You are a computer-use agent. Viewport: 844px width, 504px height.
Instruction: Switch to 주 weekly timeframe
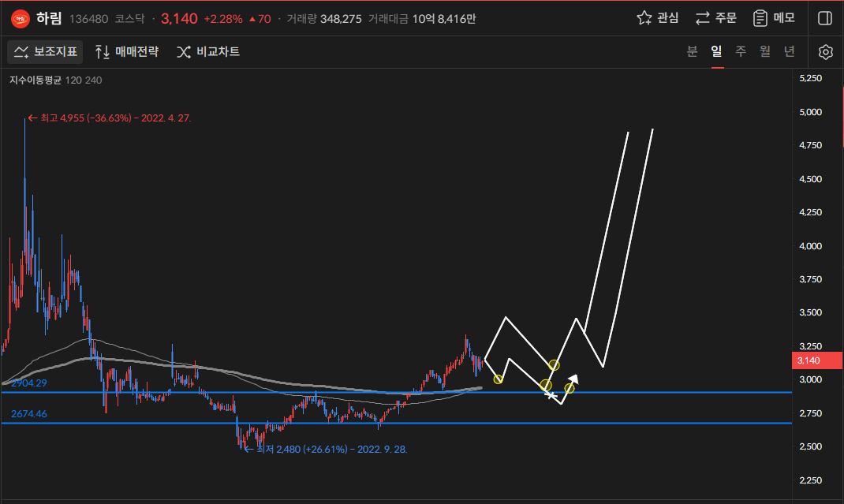(x=741, y=51)
